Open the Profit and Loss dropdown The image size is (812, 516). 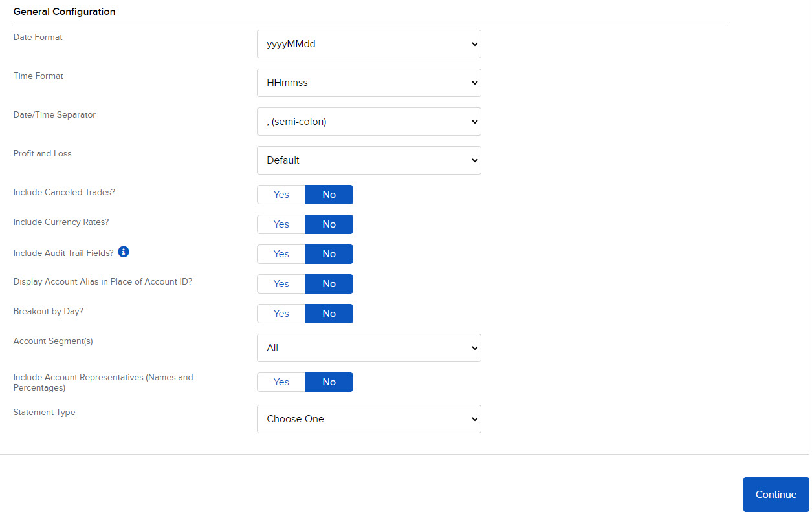click(x=369, y=160)
